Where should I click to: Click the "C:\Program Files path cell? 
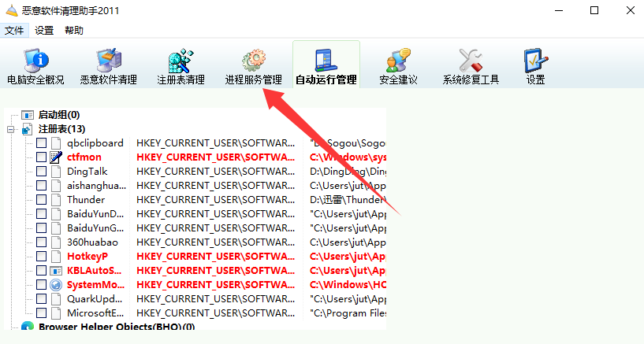pyautogui.click(x=348, y=313)
